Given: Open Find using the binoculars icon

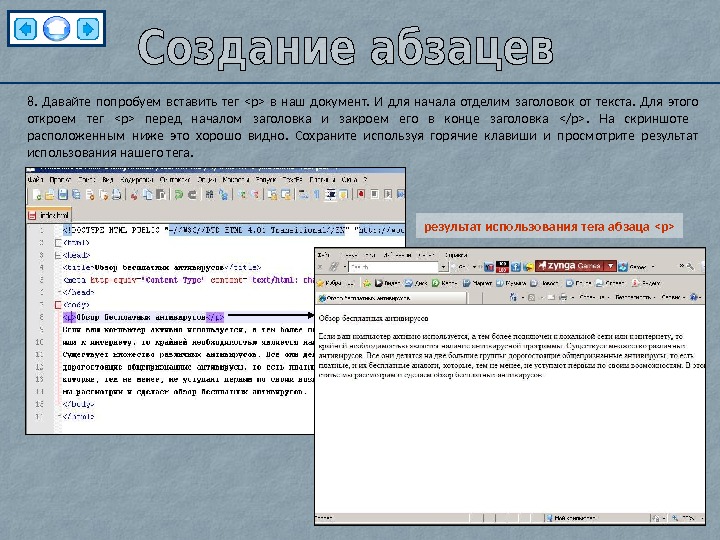Looking at the screenshot, I should (209, 195).
